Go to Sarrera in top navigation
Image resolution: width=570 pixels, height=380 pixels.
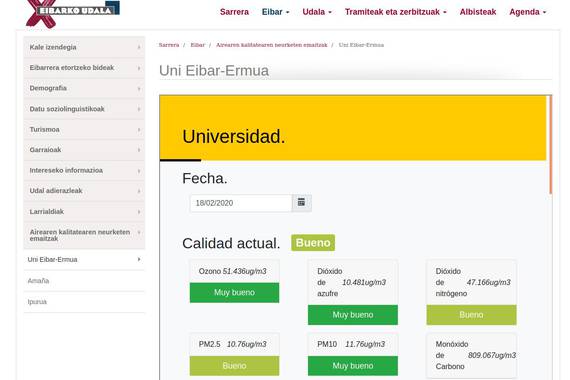click(234, 12)
